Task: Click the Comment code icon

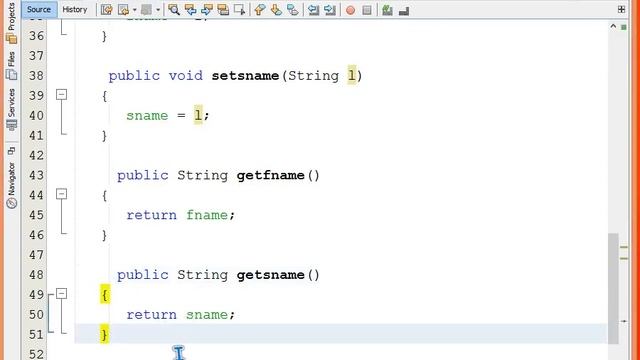Action: point(387,10)
